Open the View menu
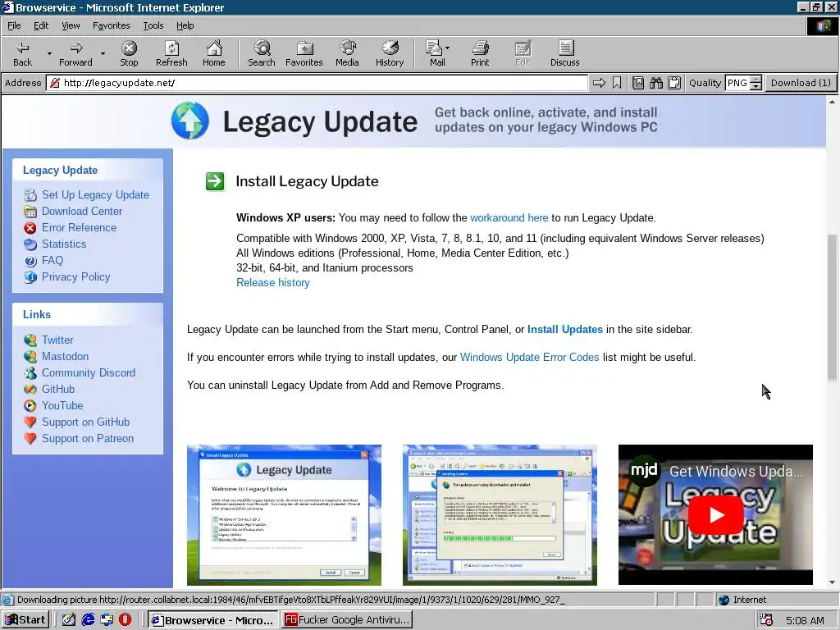 coord(71,25)
